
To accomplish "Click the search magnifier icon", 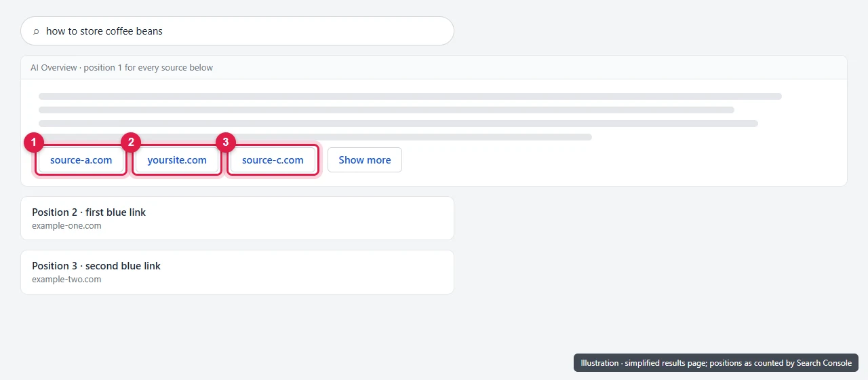I will tap(36, 31).
